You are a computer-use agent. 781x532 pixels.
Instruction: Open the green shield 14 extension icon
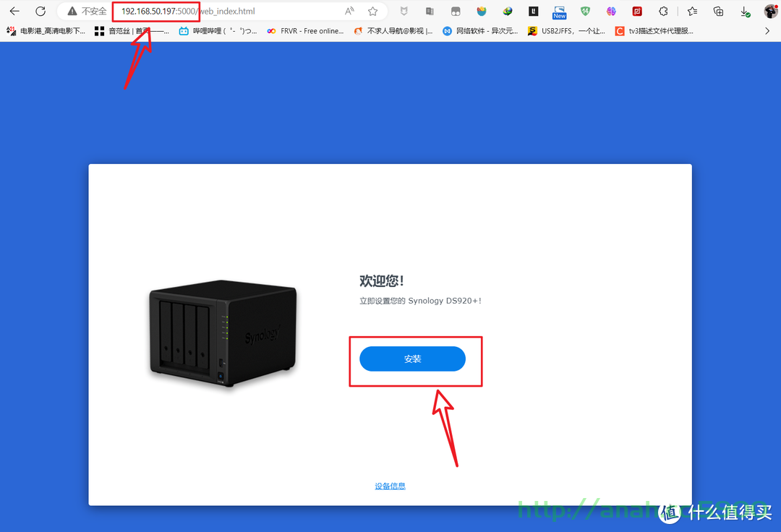[585, 11]
